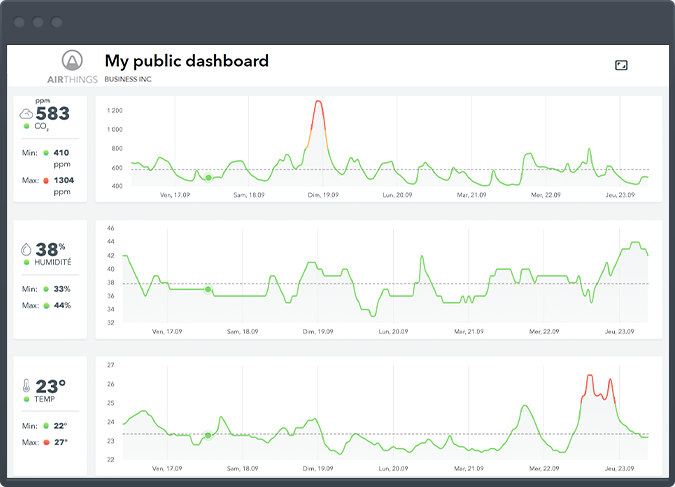
Task: Click the "My public dashboard" title
Action: [186, 61]
